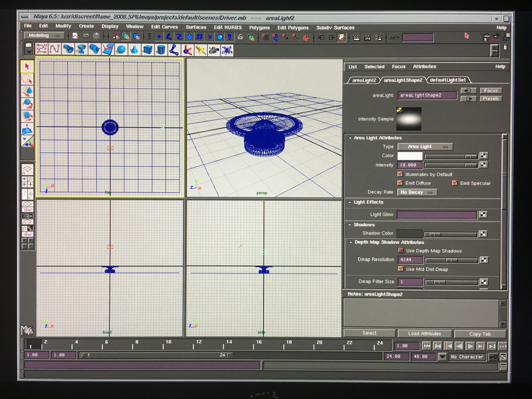This screenshot has width=532, height=399.
Task: Toggle Emit Specular checkbox
Action: (455, 183)
